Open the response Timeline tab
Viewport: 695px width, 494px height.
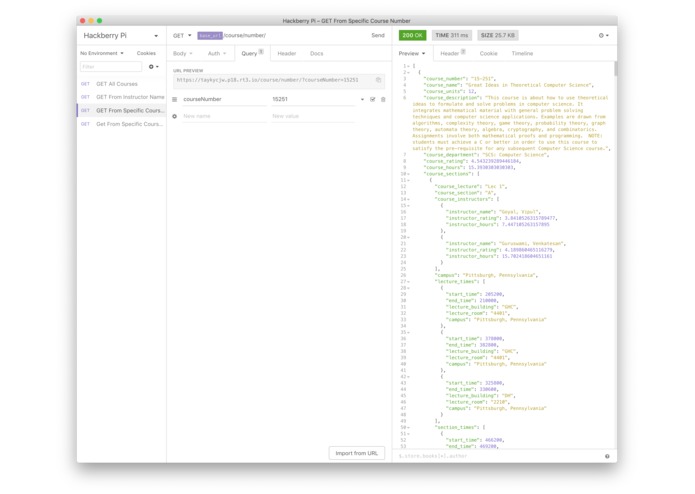522,53
